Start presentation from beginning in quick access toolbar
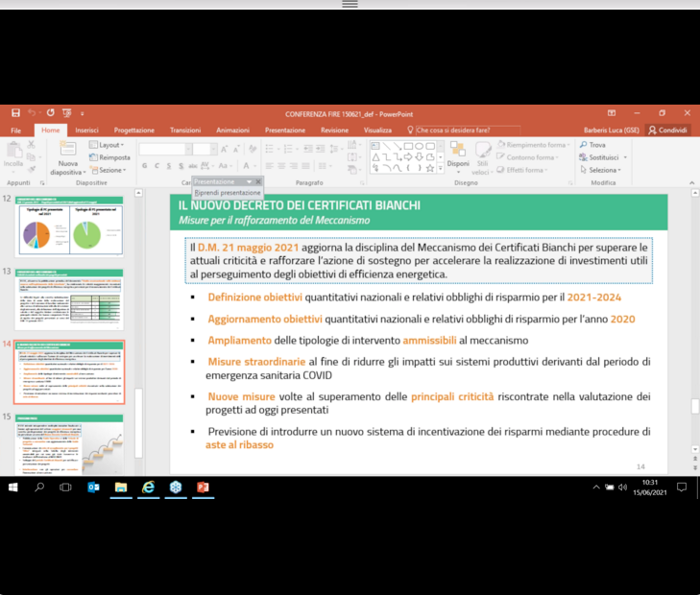Screen dimensions: 700x595 68,113
